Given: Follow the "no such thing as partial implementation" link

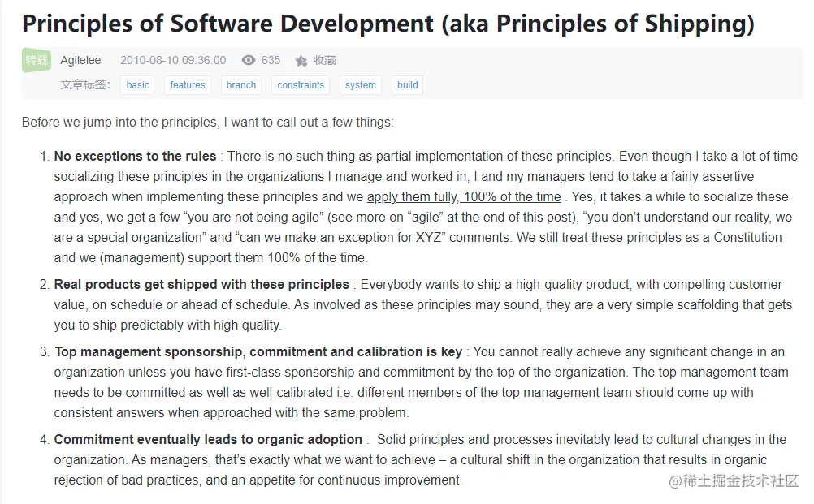Looking at the screenshot, I should coord(390,156).
